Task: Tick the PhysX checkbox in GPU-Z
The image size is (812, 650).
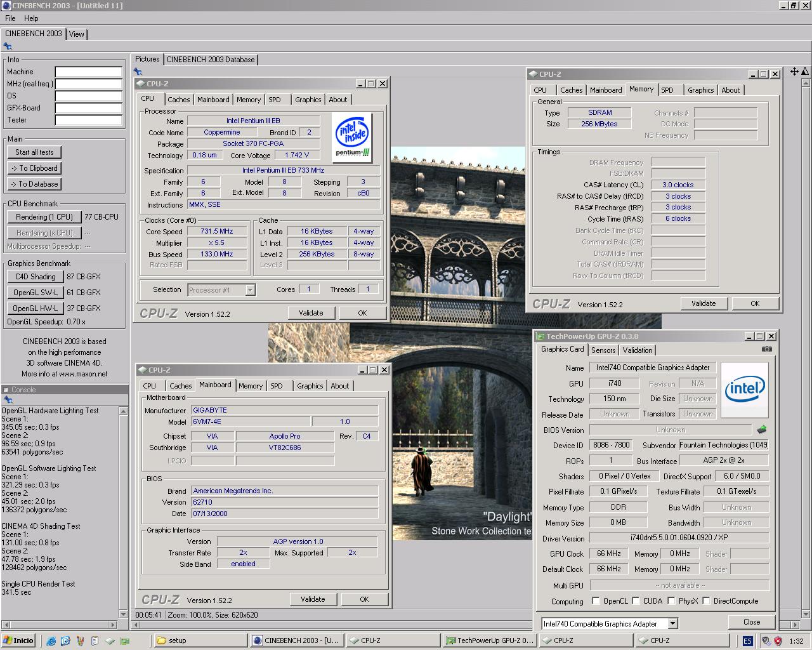Action: (x=671, y=600)
